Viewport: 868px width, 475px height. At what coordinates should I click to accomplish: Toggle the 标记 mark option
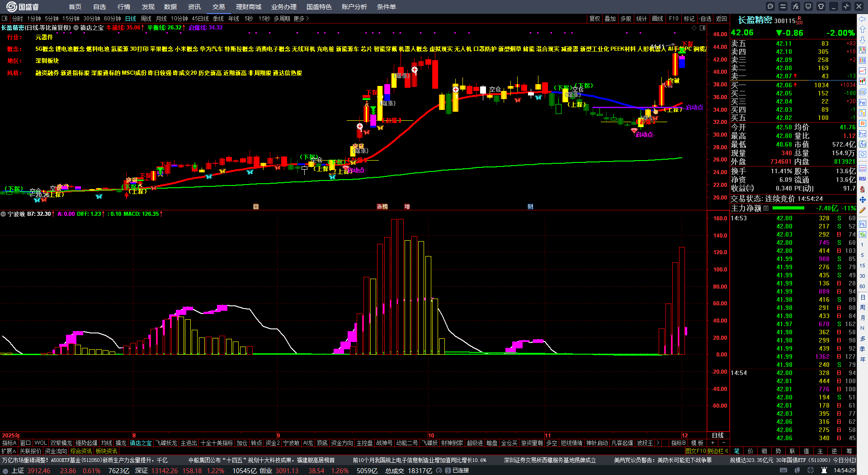(x=689, y=19)
